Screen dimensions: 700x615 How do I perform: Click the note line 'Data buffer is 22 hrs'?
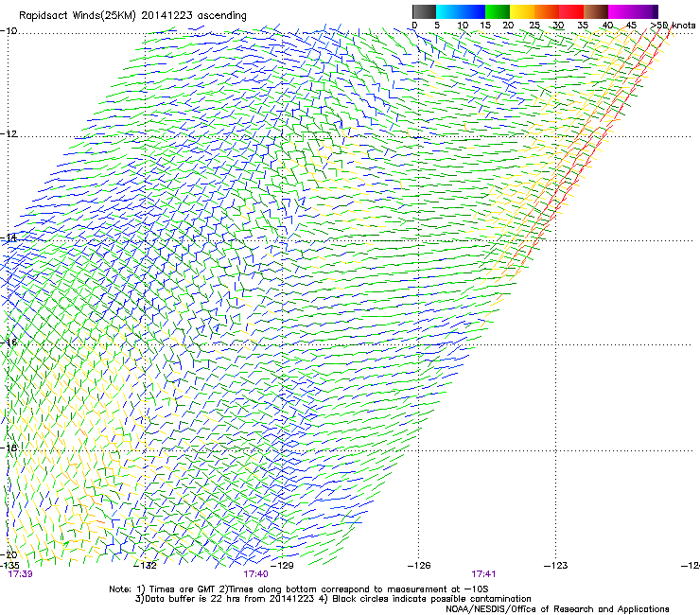click(x=333, y=599)
